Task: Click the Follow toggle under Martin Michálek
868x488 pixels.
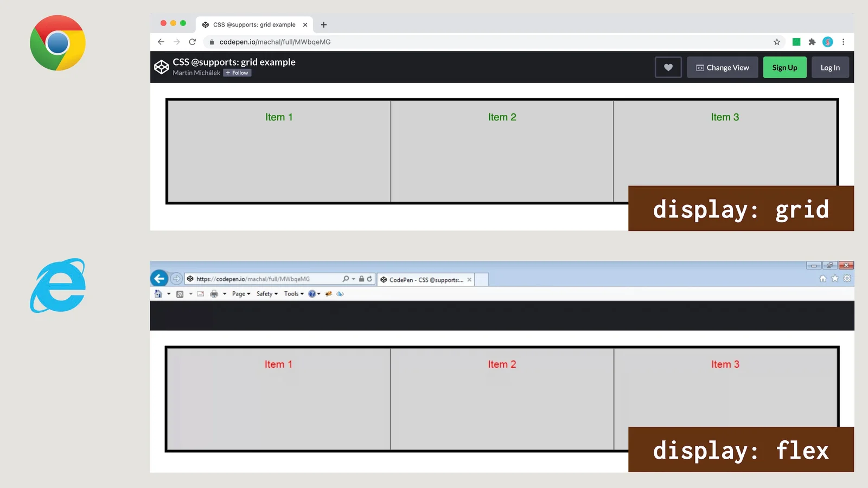Action: (237, 73)
